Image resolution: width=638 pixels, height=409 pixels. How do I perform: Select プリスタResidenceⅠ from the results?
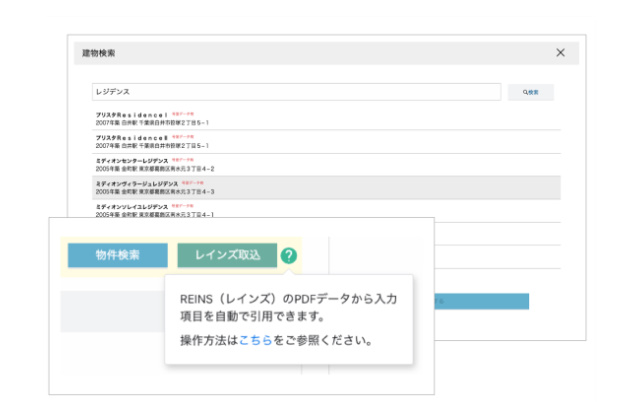(132, 116)
